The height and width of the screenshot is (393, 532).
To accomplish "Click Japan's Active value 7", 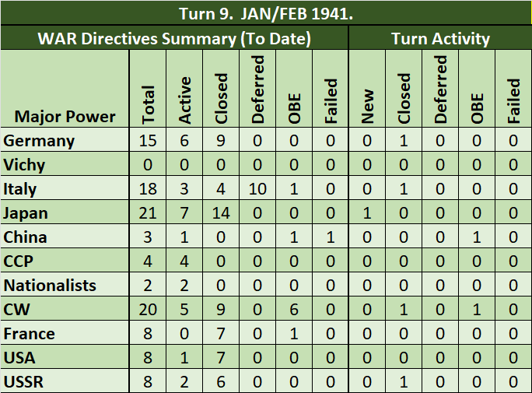I will pyautogui.click(x=184, y=212).
